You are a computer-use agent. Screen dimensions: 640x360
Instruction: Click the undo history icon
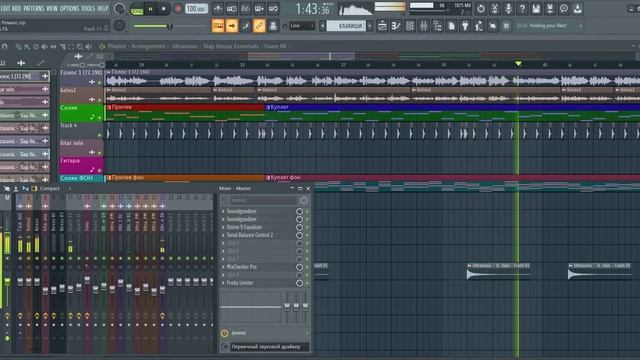(x=481, y=8)
